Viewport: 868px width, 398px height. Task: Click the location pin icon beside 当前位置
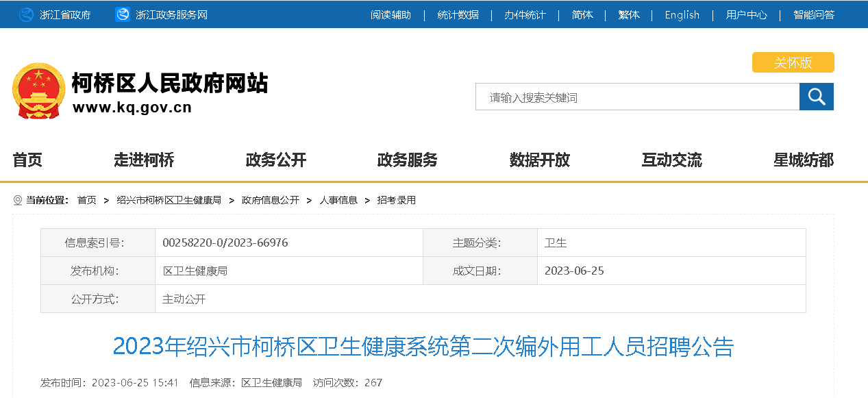(18, 200)
